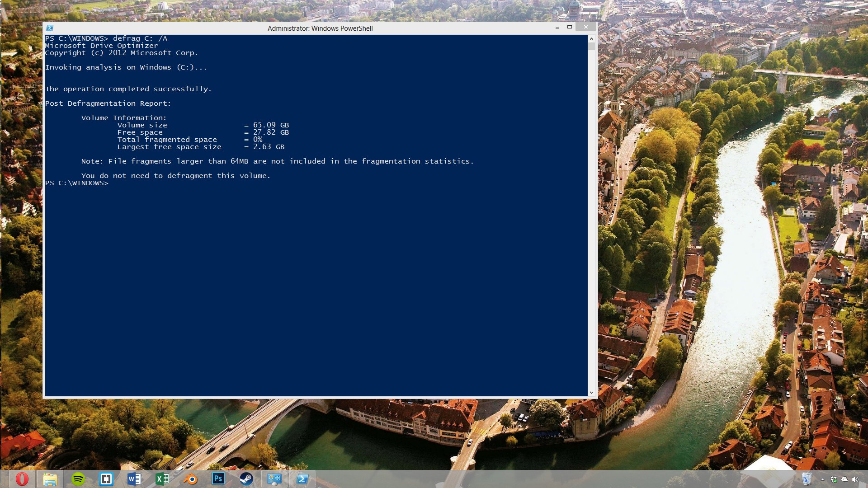Click the last 'PS C:\WINDOWS>' prompt
This screenshot has height=488, width=868.
pos(77,183)
